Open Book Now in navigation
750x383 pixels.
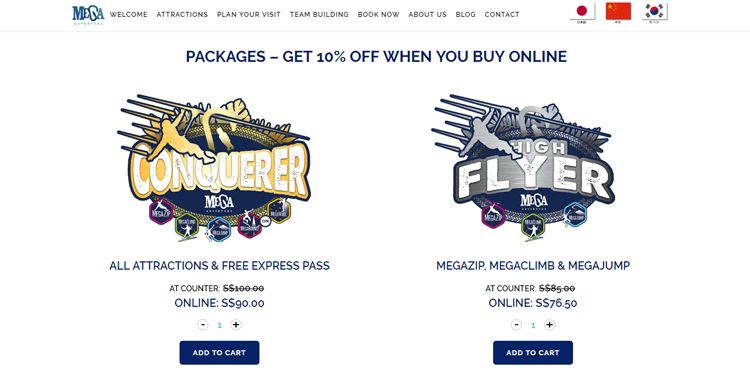[378, 14]
